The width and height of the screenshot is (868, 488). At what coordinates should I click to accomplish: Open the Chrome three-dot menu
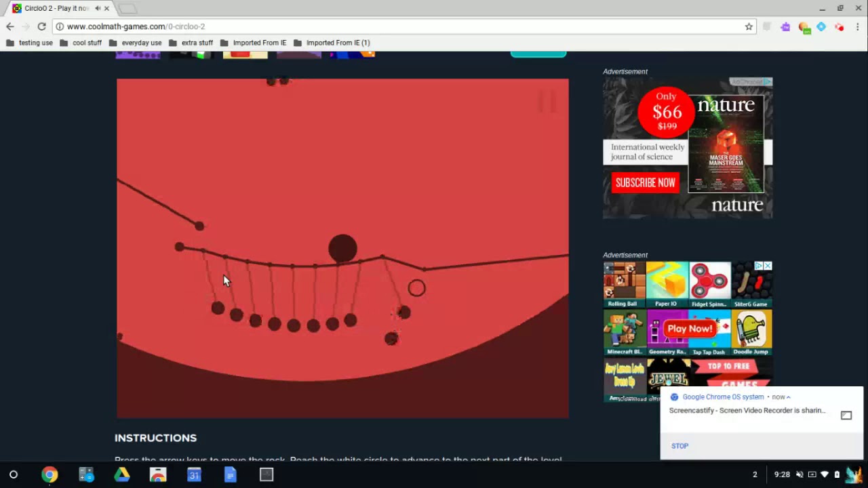[x=858, y=26]
